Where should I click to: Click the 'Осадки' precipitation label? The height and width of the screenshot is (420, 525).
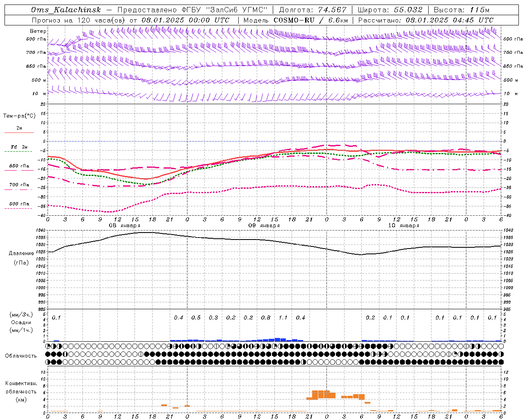click(x=21, y=322)
